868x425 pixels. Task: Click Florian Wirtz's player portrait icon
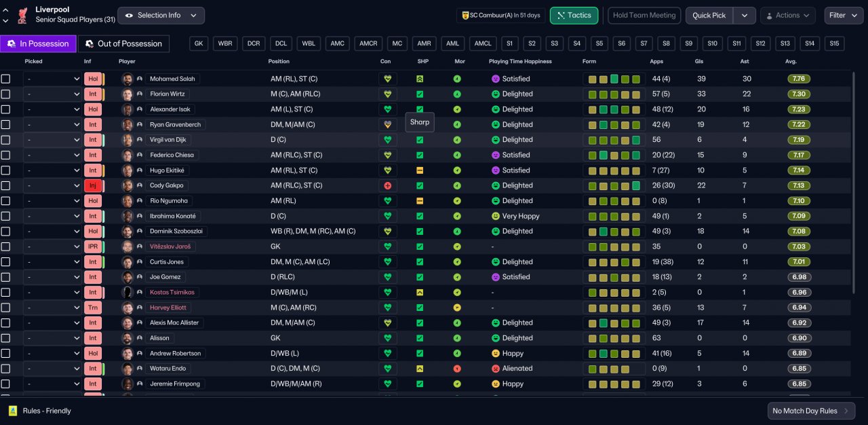click(127, 94)
